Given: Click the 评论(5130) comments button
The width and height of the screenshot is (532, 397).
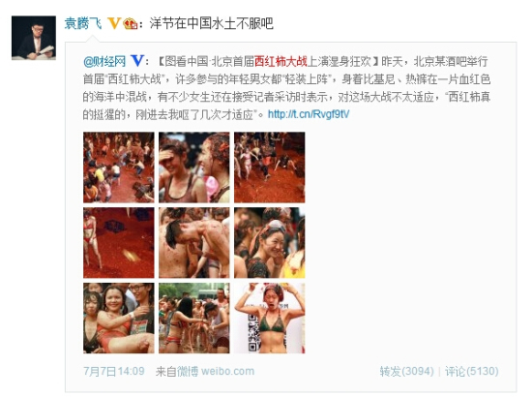Looking at the screenshot, I should 472,371.
